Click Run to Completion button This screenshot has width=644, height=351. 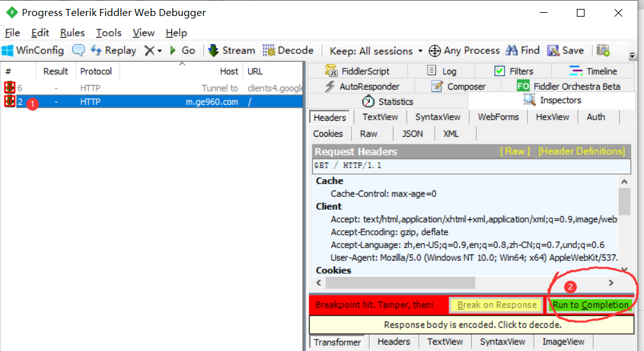click(590, 305)
